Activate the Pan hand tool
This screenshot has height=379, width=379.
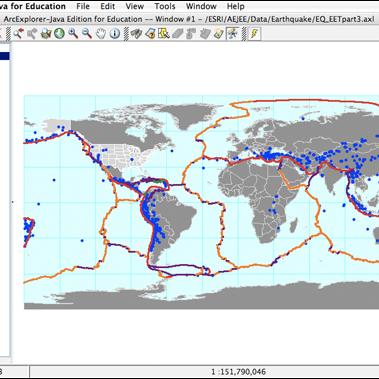click(x=101, y=34)
